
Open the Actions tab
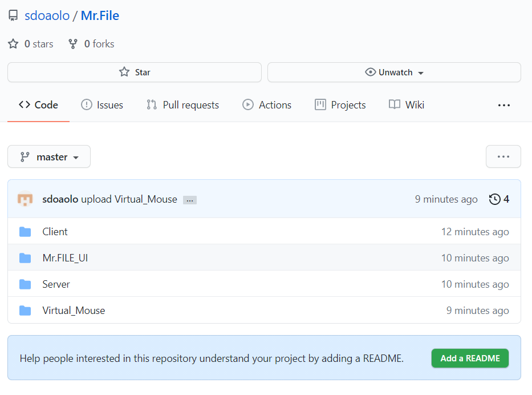coord(267,105)
